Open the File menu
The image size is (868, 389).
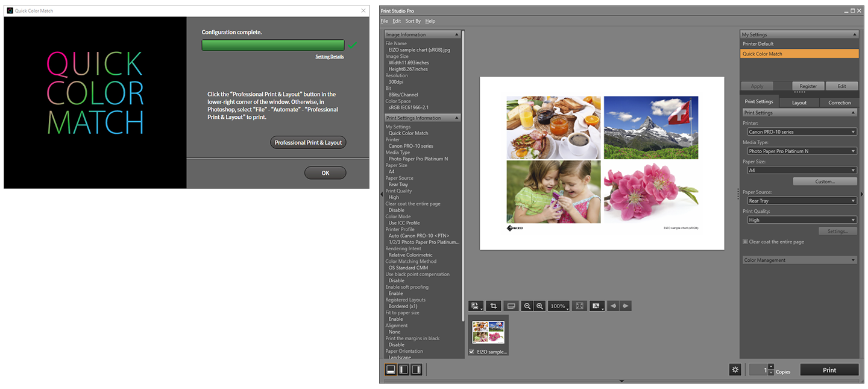(384, 21)
